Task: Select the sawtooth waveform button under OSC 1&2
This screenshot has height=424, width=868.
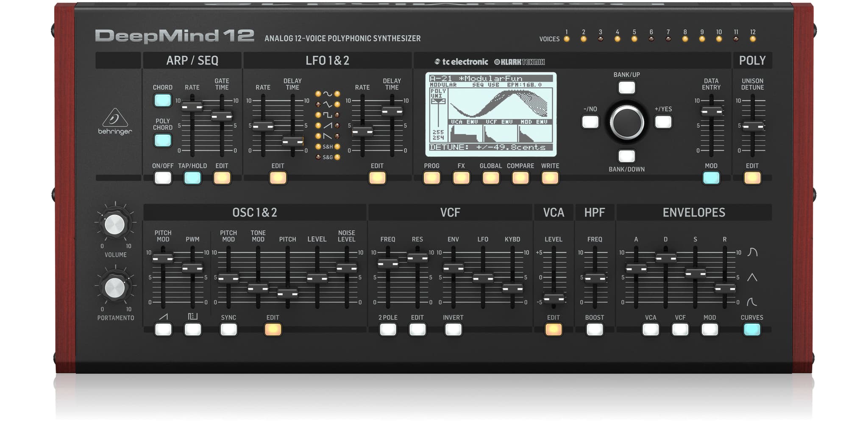Action: pyautogui.click(x=163, y=329)
